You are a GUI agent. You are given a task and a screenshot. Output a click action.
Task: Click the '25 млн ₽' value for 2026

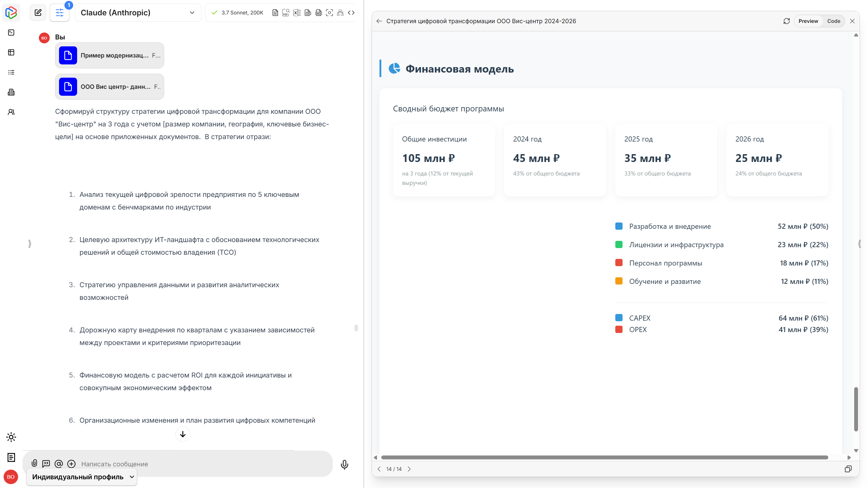pyautogui.click(x=758, y=158)
